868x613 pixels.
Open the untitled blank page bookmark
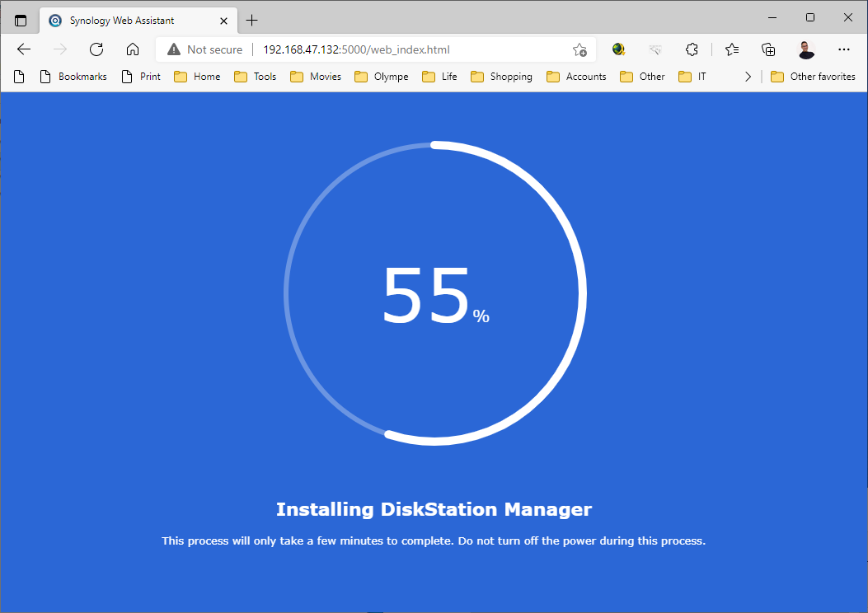click(20, 77)
